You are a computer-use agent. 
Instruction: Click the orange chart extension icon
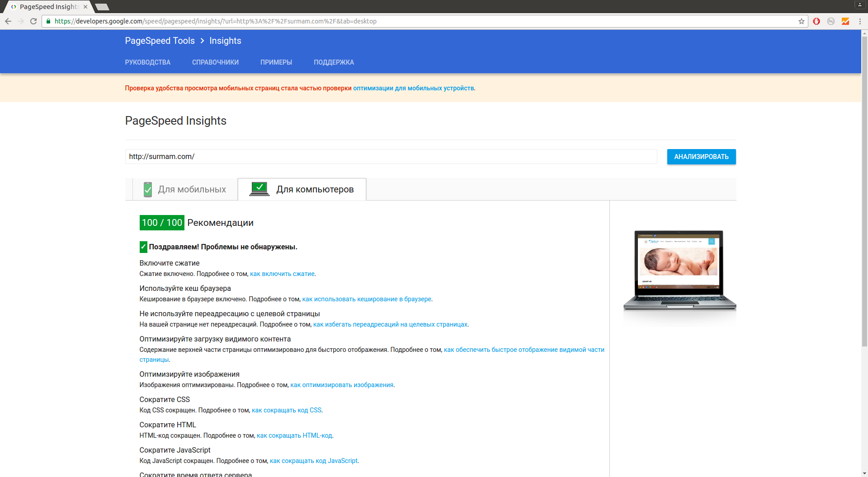tap(845, 21)
